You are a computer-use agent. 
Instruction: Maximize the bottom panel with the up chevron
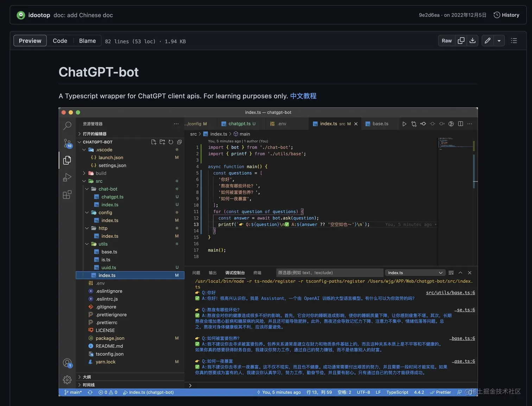(460, 273)
